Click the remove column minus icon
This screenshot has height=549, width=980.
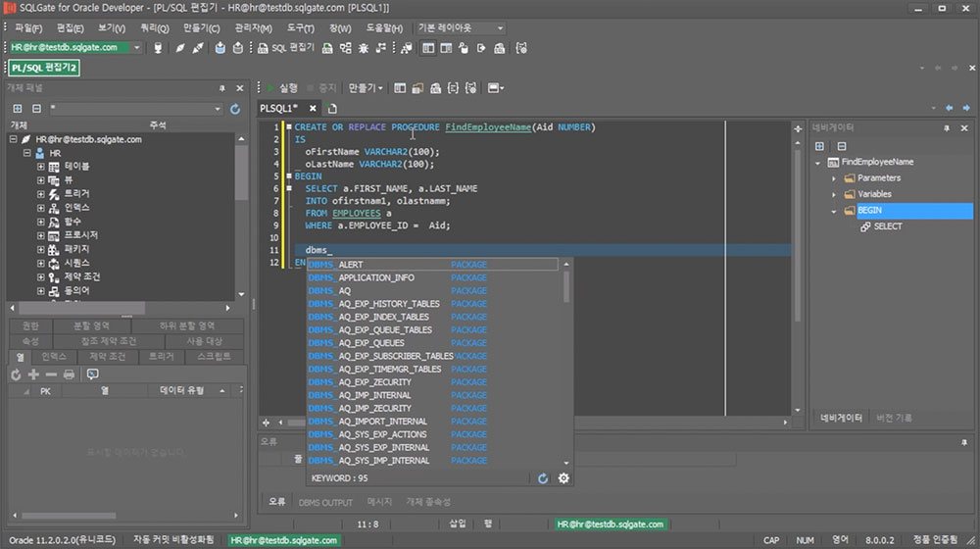coord(51,374)
